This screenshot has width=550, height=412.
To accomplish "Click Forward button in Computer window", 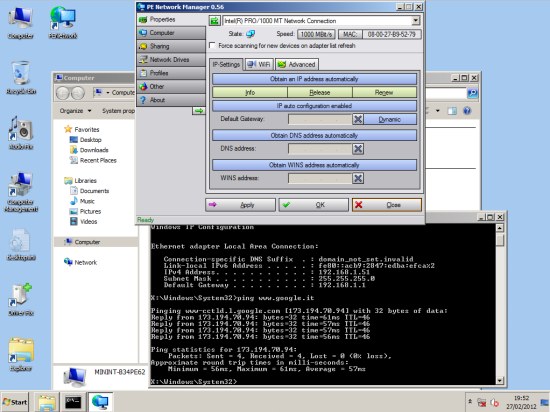I will pos(78,93).
